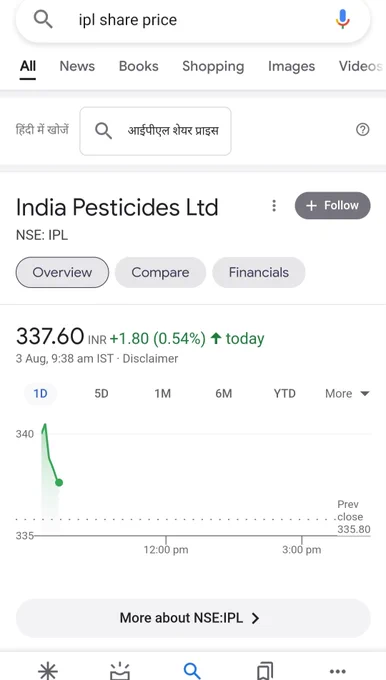This screenshot has height=680, width=386.
Task: Expand the More chart ranges dropdown
Action: [347, 394]
